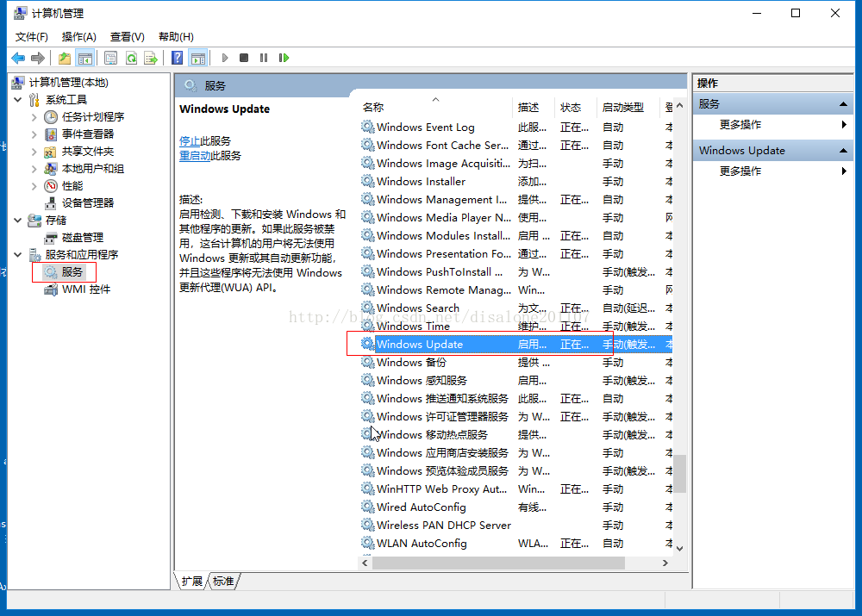Sort by 状态 column header
This screenshot has height=616, width=862.
point(577,107)
